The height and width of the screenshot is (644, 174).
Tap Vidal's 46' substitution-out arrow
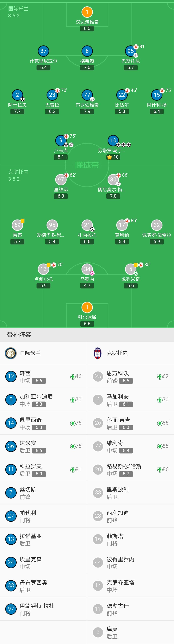(x=127, y=91)
